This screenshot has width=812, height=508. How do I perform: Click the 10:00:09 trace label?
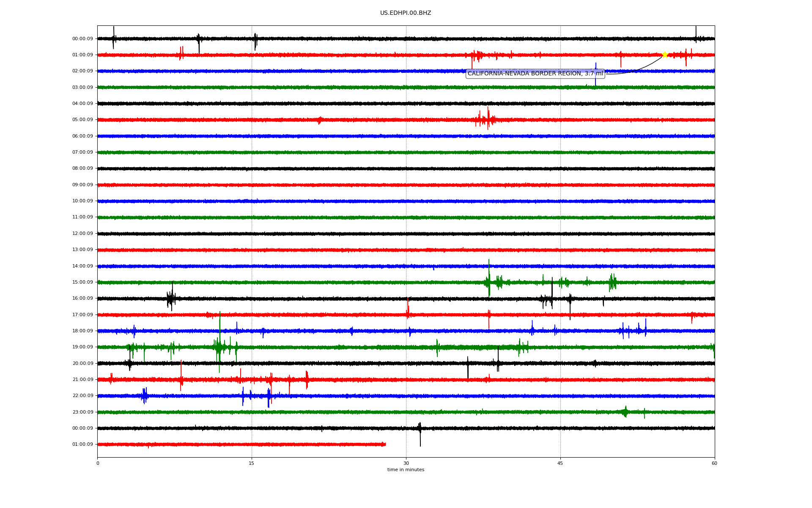tap(82, 201)
